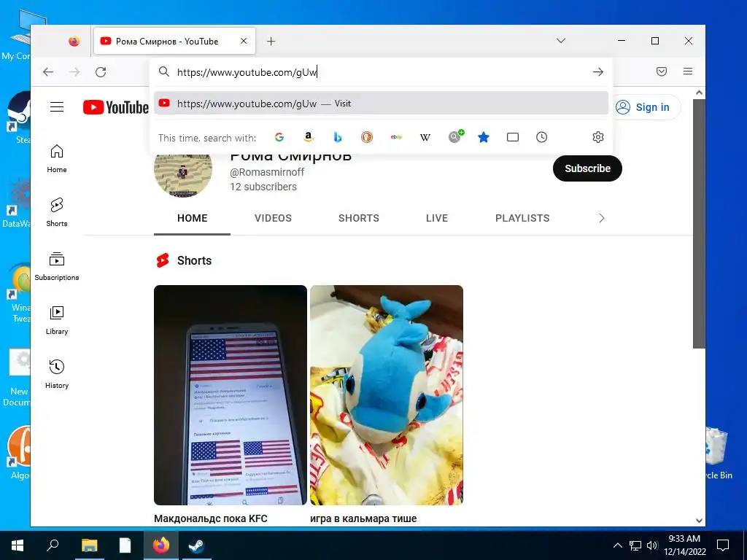Reload the current page

(x=101, y=72)
